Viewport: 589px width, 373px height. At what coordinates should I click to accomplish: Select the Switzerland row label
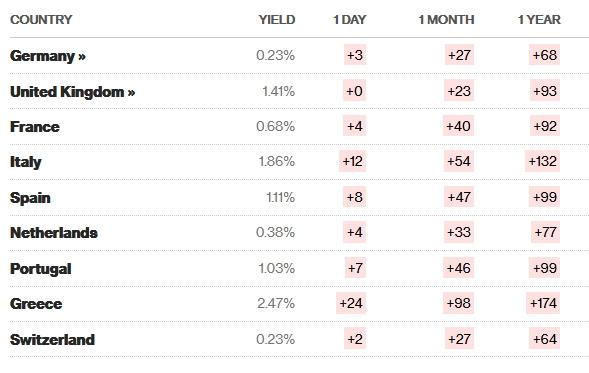pos(52,340)
